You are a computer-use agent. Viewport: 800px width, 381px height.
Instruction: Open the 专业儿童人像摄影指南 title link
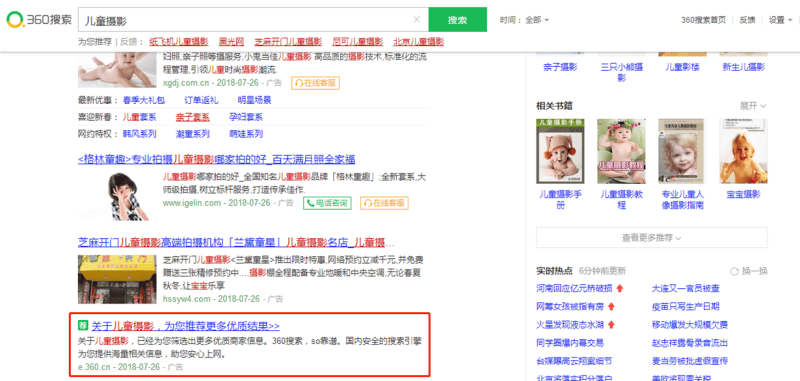pos(683,199)
